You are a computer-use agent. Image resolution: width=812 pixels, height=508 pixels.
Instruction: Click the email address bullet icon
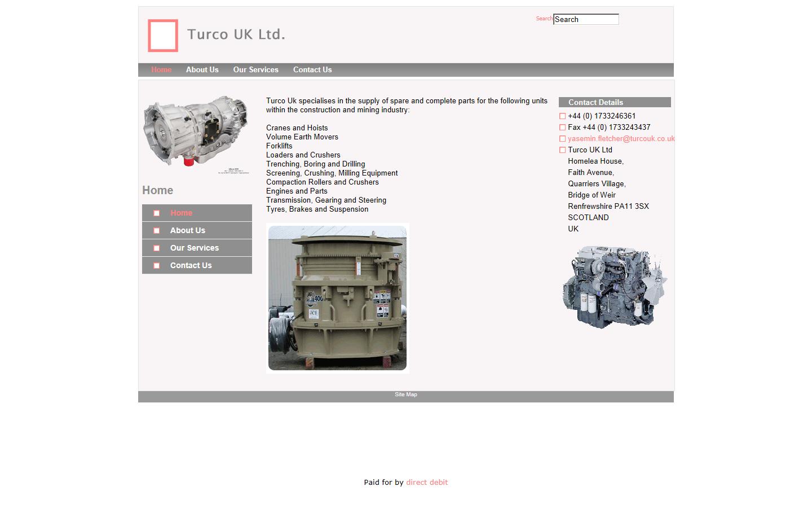(562, 138)
